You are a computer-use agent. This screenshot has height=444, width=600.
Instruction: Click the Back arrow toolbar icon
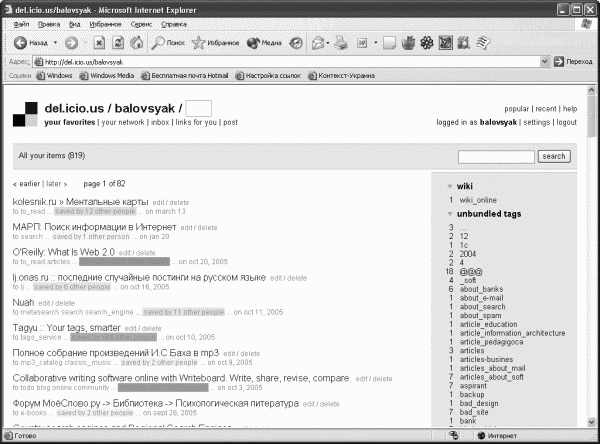[20, 43]
